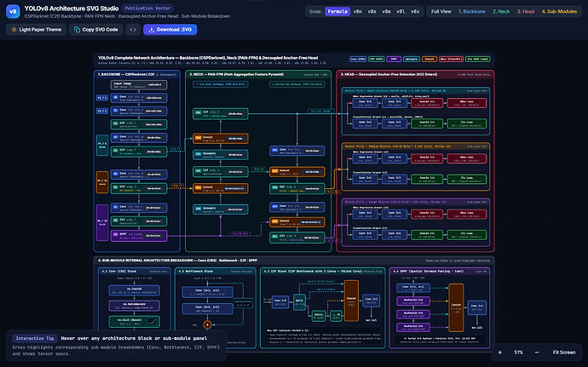Copy the SVG code to clipboard
Screen dimensions: 588x367
pos(96,30)
